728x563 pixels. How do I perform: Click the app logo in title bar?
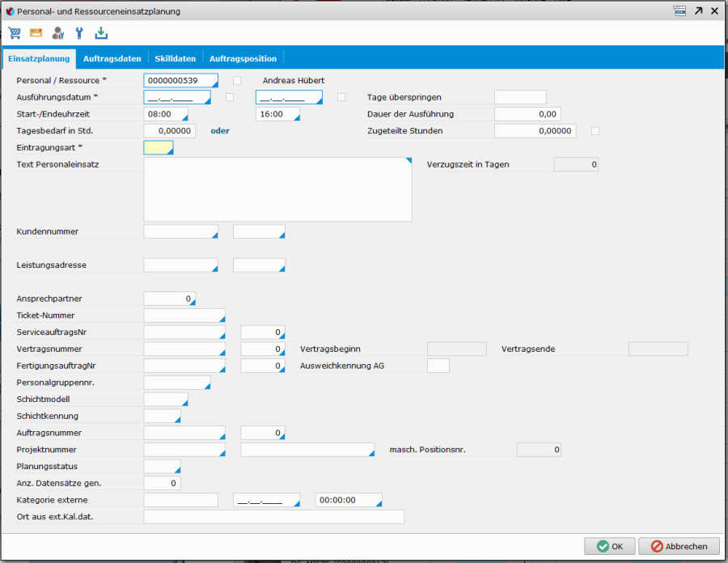[x=10, y=11]
